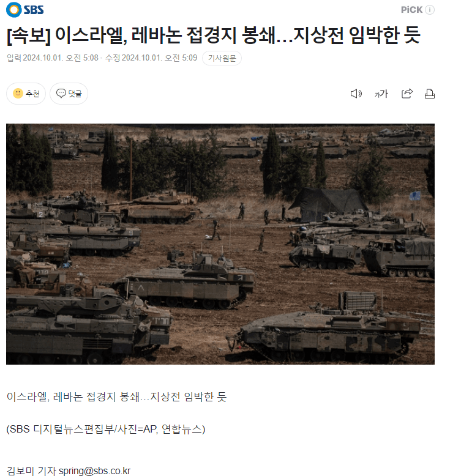Click the article body sentence below photo
Screen dimensions: 461x476
(116, 396)
